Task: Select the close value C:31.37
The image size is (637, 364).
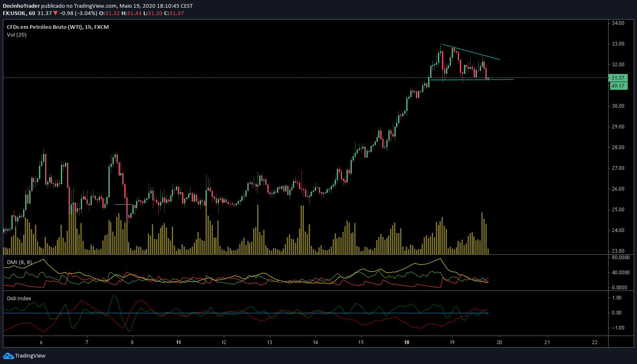Action: [x=174, y=13]
